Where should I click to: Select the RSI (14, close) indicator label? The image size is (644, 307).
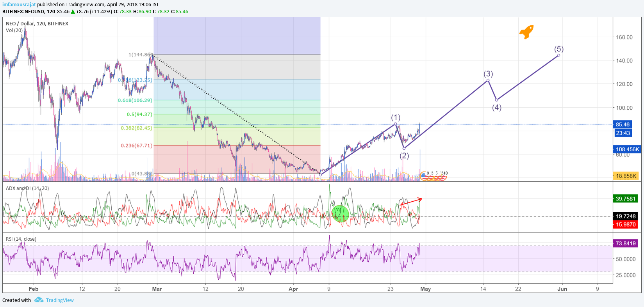pos(21,239)
